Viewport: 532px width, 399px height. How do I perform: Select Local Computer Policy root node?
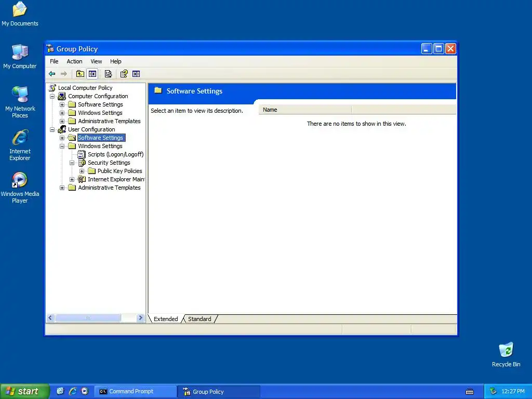coord(85,88)
